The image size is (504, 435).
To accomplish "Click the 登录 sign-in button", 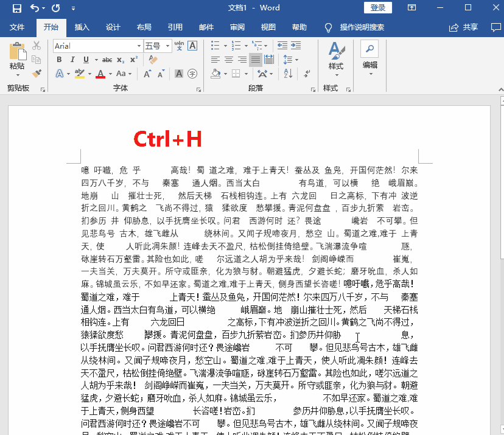I will click(x=377, y=8).
